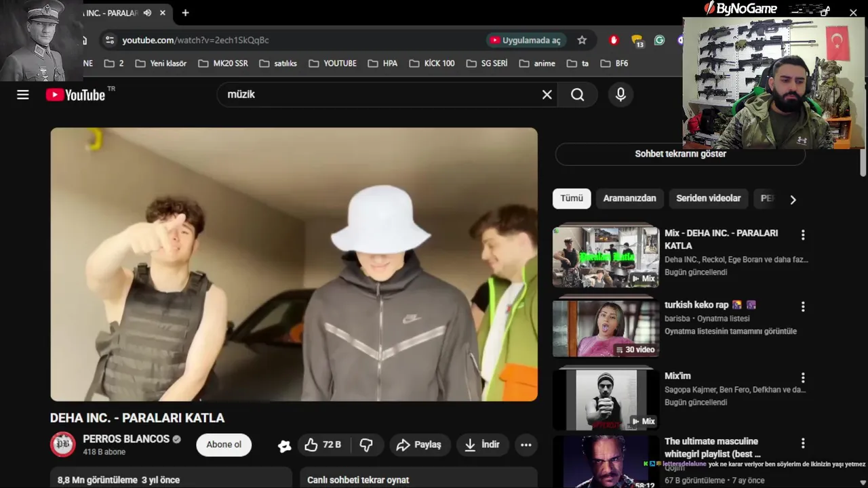Open the KİCK 100 bookmark folder
This screenshot has width=868, height=488.
432,63
